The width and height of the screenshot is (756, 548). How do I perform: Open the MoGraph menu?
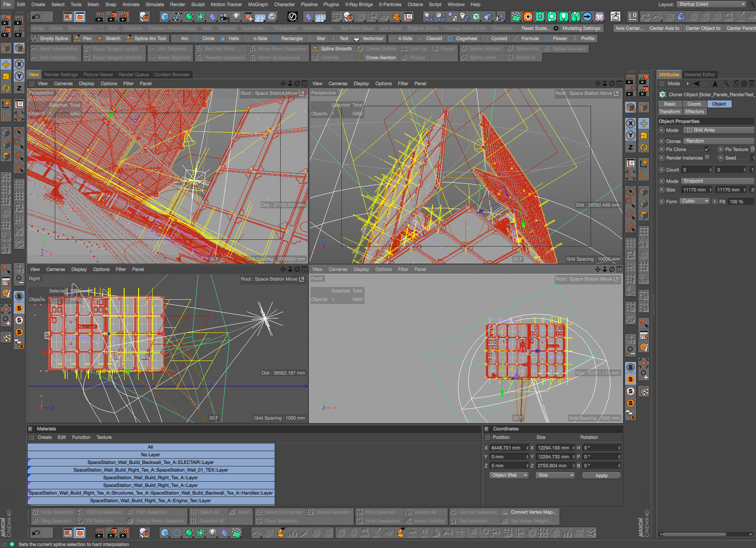(x=258, y=4)
